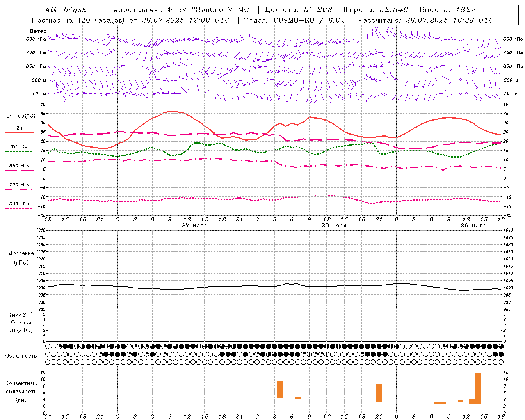Click the orange convective bar near 21h on 28 июля
525x420 pixels.
click(379, 393)
